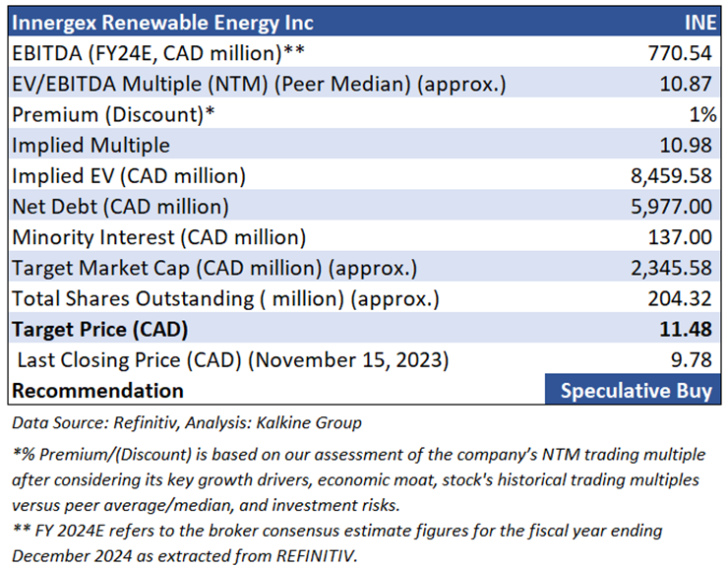Select the Net Debt value 5,977.00
The image size is (728, 568).
672,207
